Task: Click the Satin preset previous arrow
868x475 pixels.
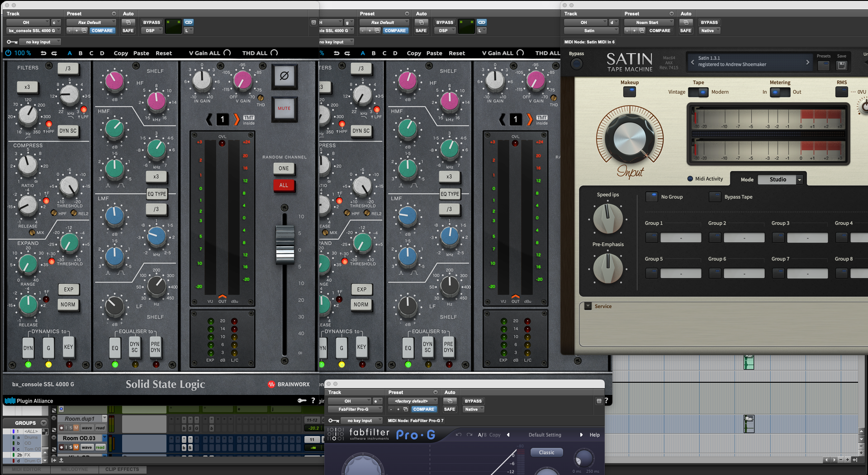Action: pyautogui.click(x=692, y=62)
